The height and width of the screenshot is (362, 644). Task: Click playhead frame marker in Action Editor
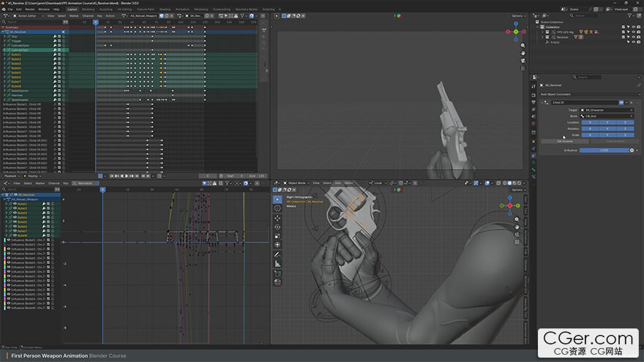pos(96,22)
